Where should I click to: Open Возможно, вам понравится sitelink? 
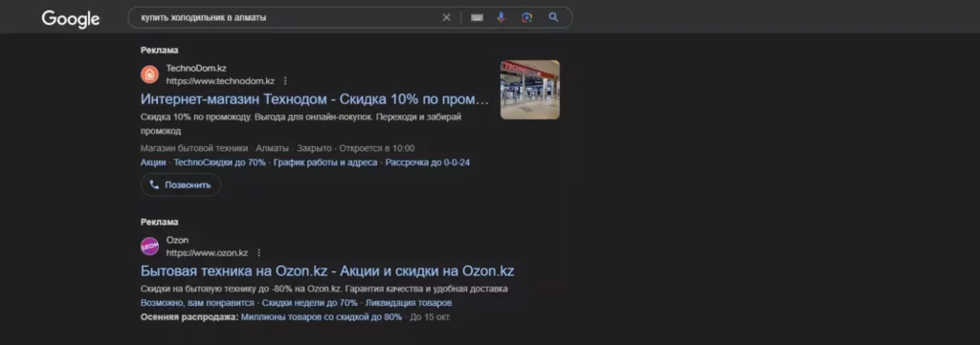pyautogui.click(x=197, y=303)
